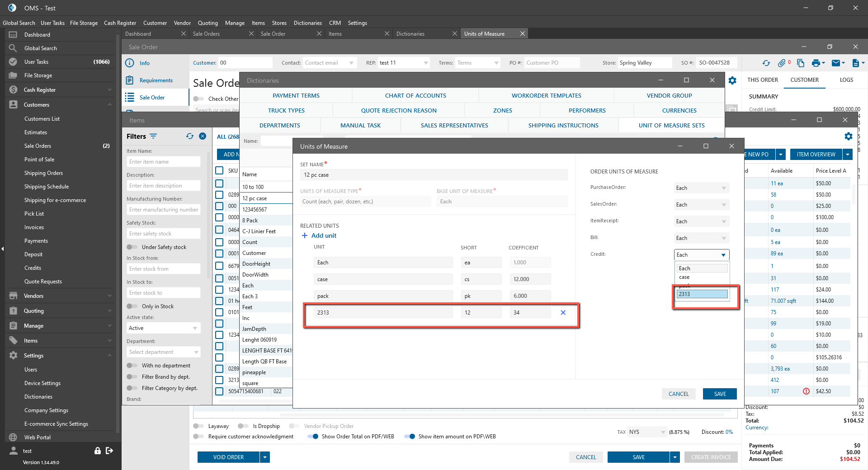
Task: Select 2313 in the Credit dropdown list
Action: pyautogui.click(x=702, y=294)
